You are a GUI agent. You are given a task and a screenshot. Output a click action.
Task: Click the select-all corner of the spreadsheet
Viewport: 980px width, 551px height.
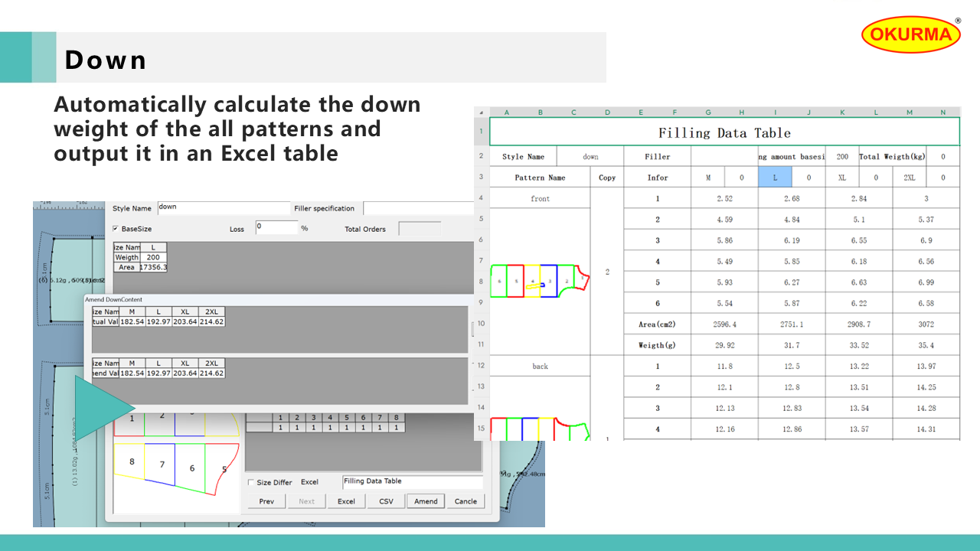481,112
